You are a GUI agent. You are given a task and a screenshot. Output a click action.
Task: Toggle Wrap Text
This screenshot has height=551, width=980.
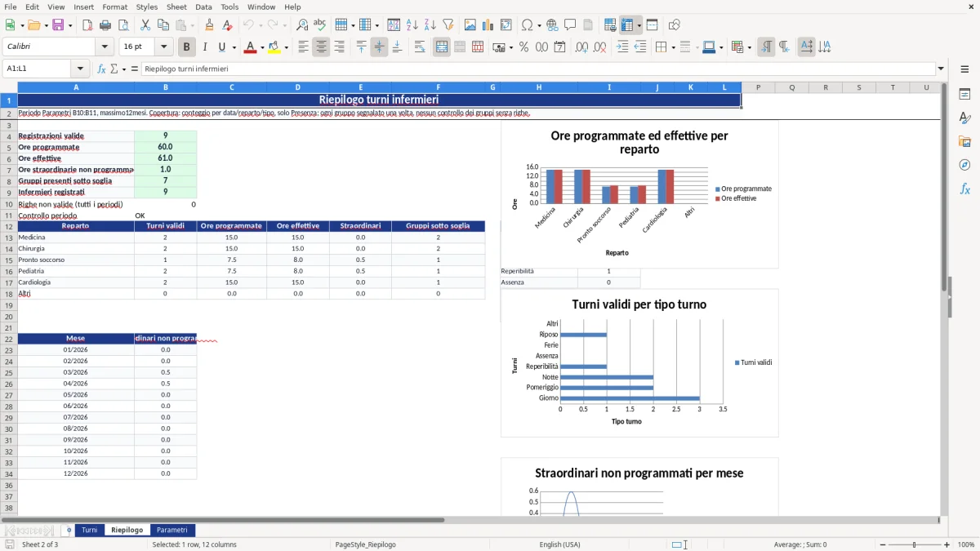point(420,47)
